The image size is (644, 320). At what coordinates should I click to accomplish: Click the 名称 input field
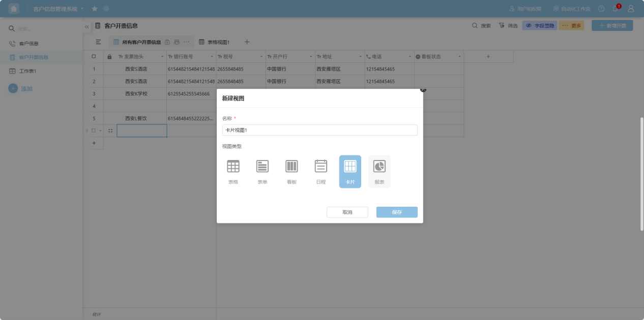[319, 130]
